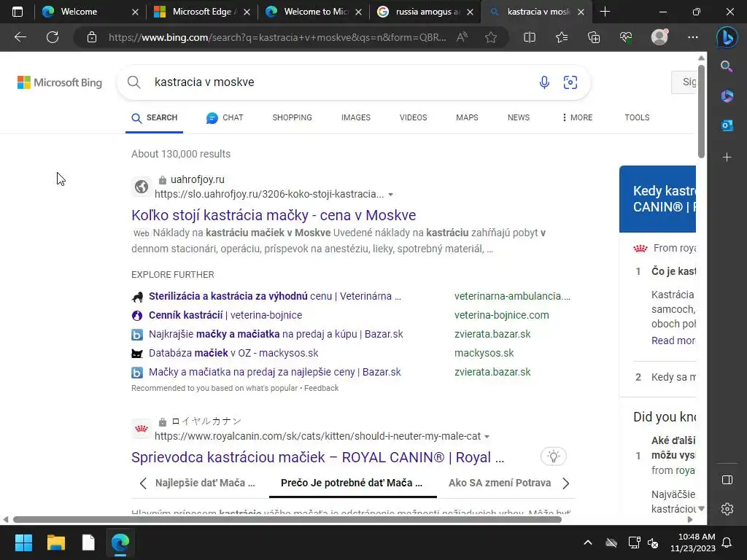Expand the royalcanin.com URL dropdown arrow

coord(487,436)
